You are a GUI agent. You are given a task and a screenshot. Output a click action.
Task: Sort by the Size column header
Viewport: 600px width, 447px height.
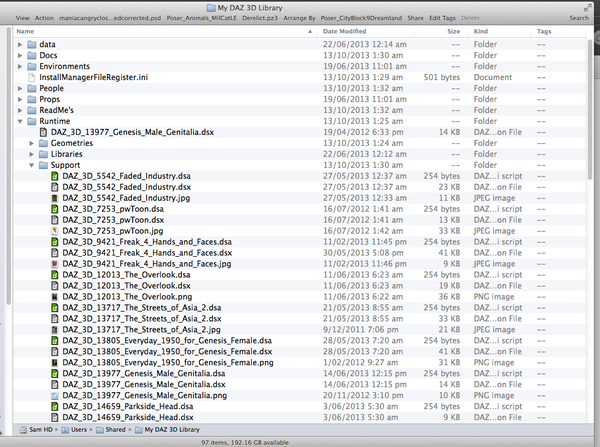(x=441, y=31)
